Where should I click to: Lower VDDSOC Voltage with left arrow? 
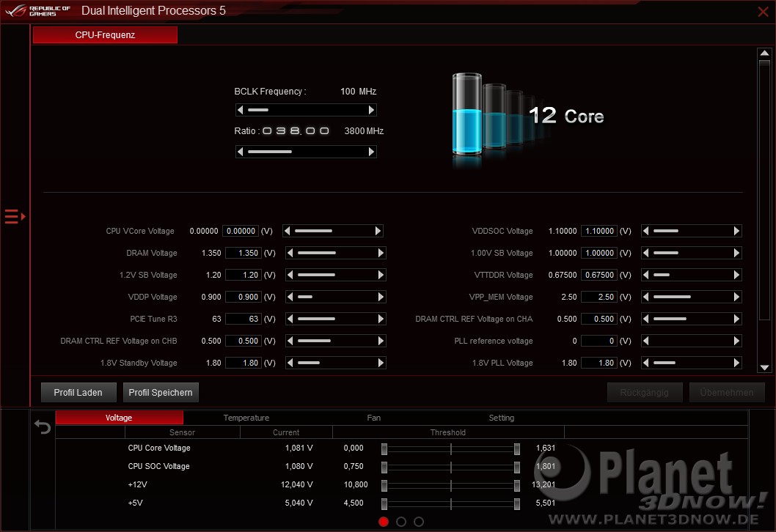pyautogui.click(x=646, y=231)
